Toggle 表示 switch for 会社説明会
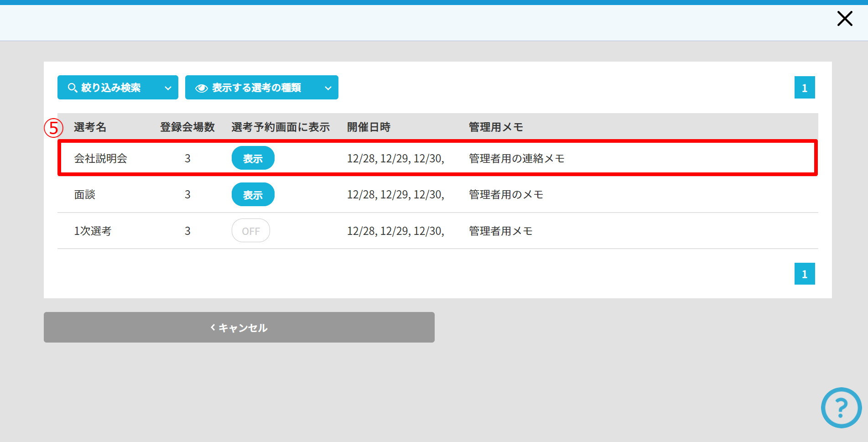Screen dimensions: 868x442 coord(253,158)
